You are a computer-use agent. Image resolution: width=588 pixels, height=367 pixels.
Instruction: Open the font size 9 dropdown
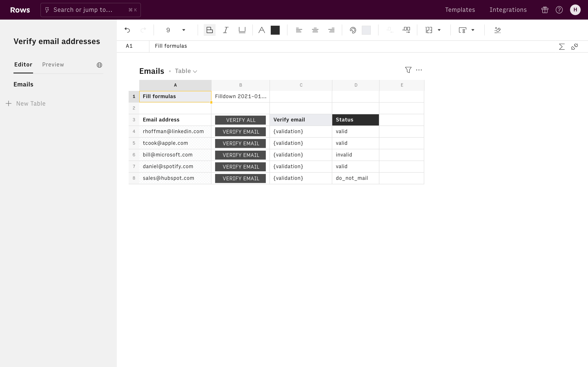coord(184,30)
